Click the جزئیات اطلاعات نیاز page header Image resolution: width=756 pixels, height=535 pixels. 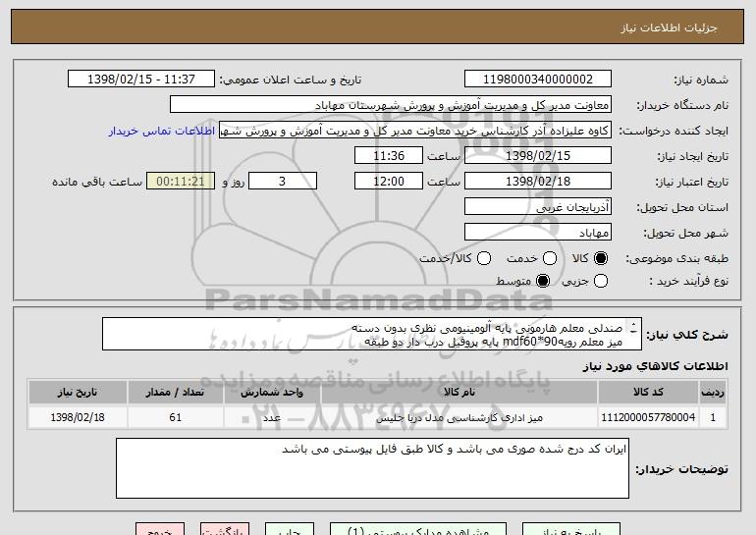coord(669,27)
